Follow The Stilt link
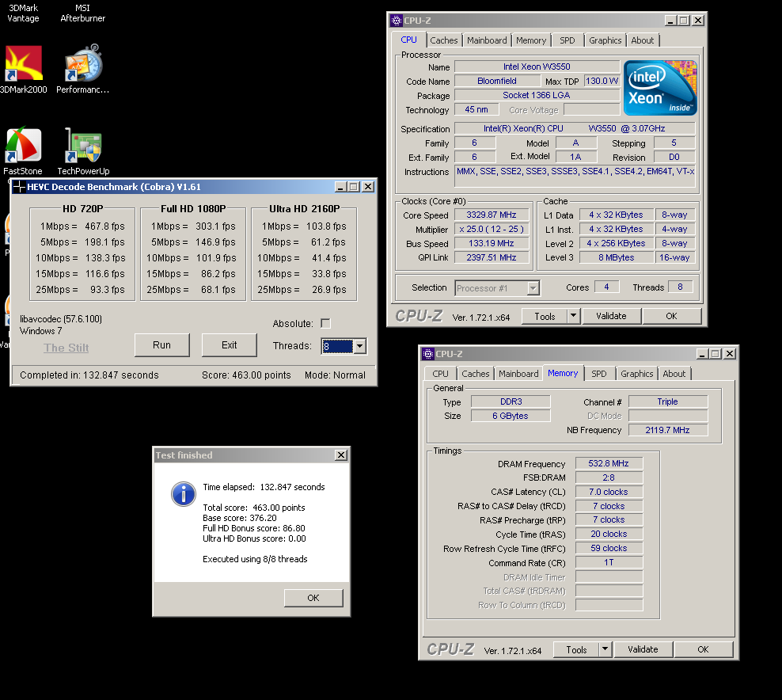782x700 pixels. [66, 348]
